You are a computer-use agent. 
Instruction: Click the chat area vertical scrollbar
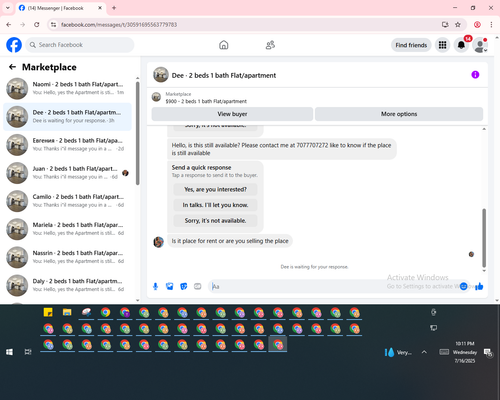[x=484, y=238]
